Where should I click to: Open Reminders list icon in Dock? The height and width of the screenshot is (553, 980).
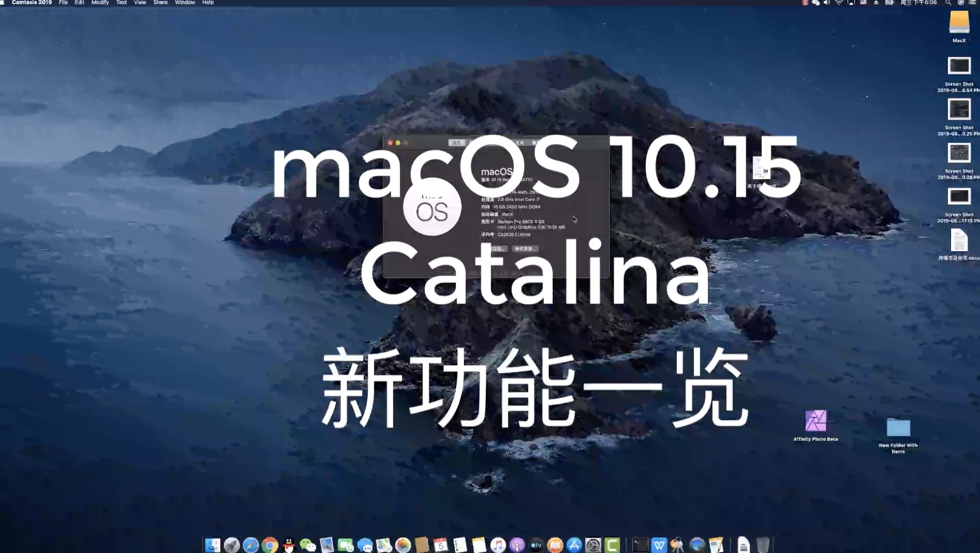[460, 545]
